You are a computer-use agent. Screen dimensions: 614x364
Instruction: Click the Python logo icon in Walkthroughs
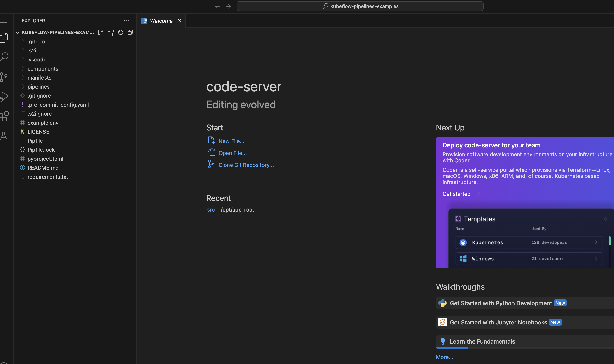click(443, 303)
